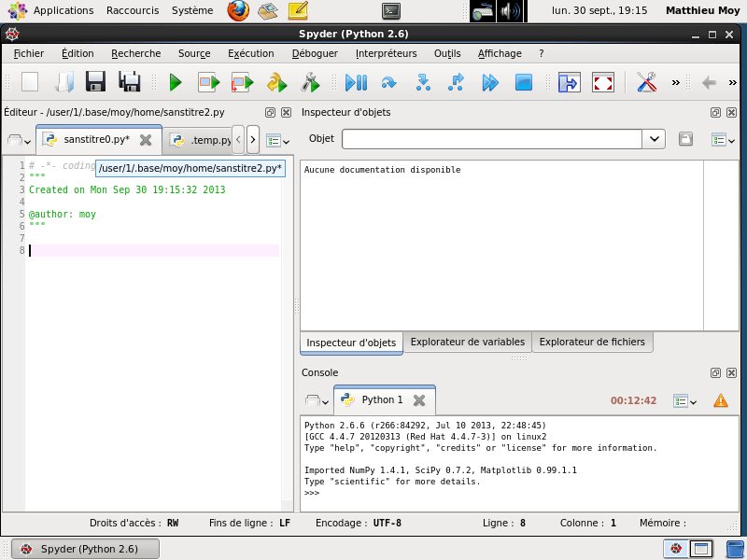Close the sanstitre0.py tab

tap(146, 139)
